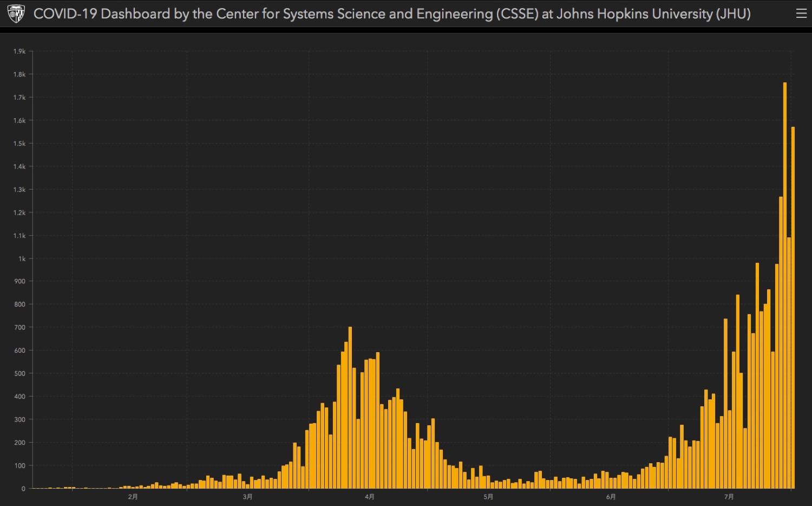The height and width of the screenshot is (506, 812).
Task: Click the 1.5k y-axis label
Action: click(x=19, y=144)
